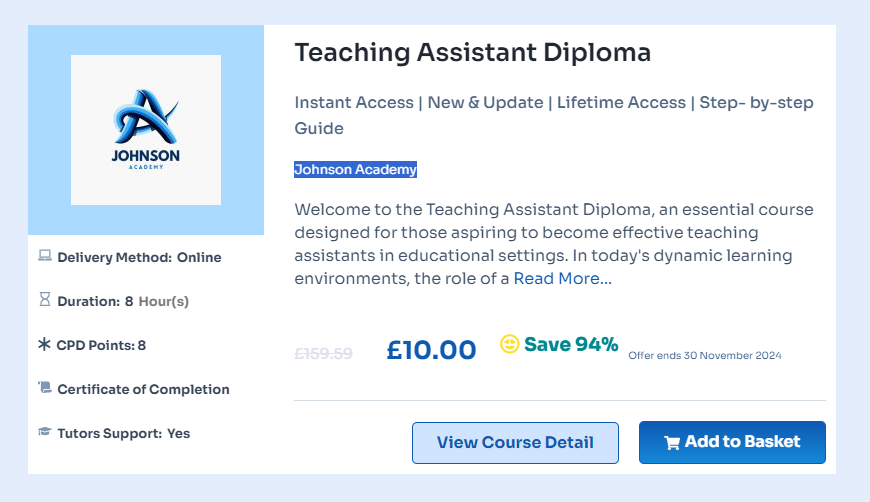Screen dimensions: 870x502
Task: Click the scroll icon beside Certificate of Completion
Action: [x=44, y=388]
